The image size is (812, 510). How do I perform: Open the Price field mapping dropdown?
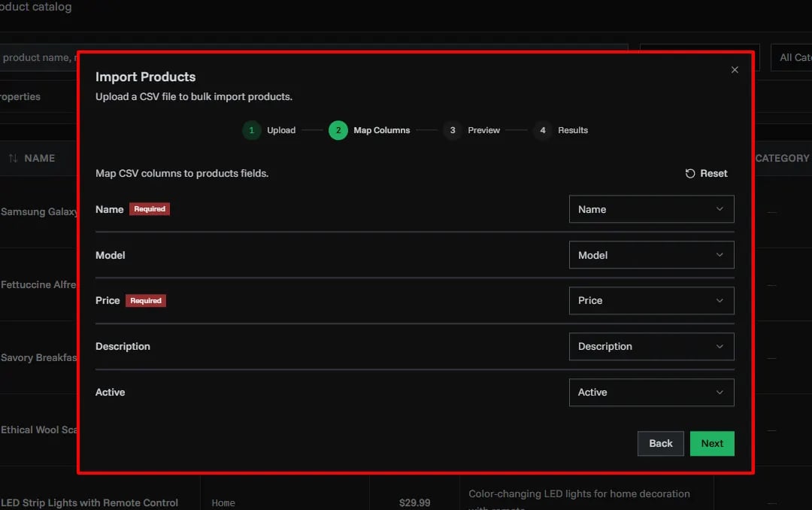click(x=651, y=300)
